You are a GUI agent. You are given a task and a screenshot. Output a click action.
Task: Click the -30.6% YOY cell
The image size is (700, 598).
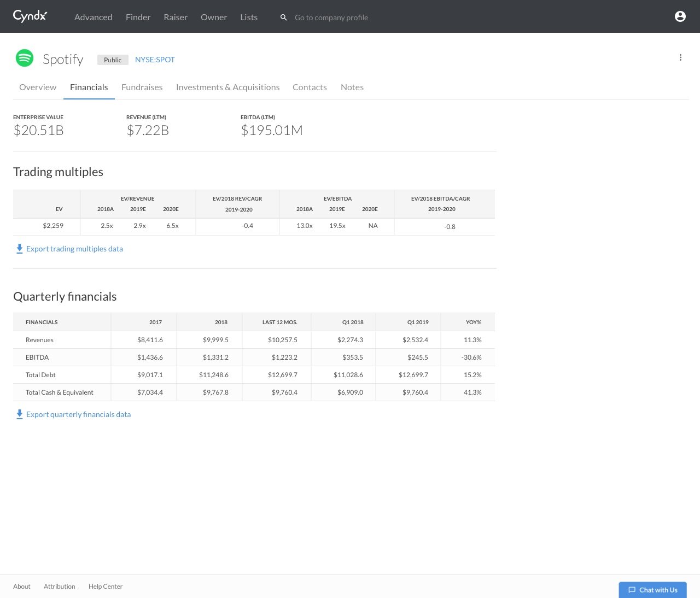(471, 357)
